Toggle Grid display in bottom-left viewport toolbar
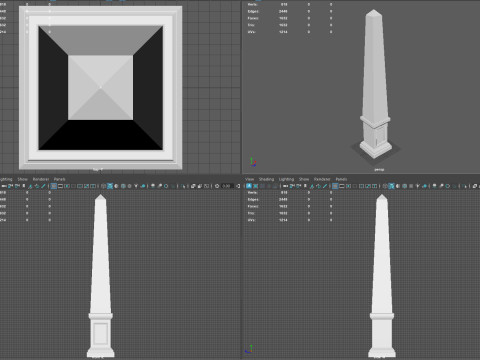This screenshot has width=480, height=360. pyautogui.click(x=54, y=186)
